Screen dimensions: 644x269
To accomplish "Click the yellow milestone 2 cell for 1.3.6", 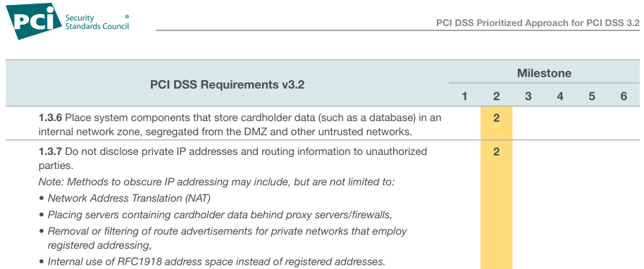I will (x=497, y=123).
